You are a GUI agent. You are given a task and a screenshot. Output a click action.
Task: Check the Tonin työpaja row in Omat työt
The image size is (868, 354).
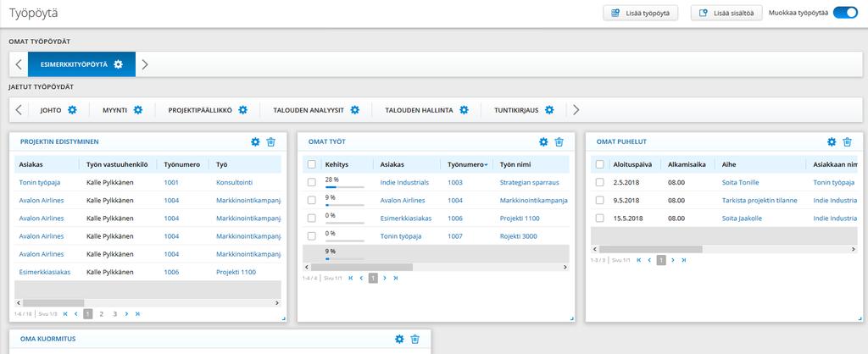point(312,236)
